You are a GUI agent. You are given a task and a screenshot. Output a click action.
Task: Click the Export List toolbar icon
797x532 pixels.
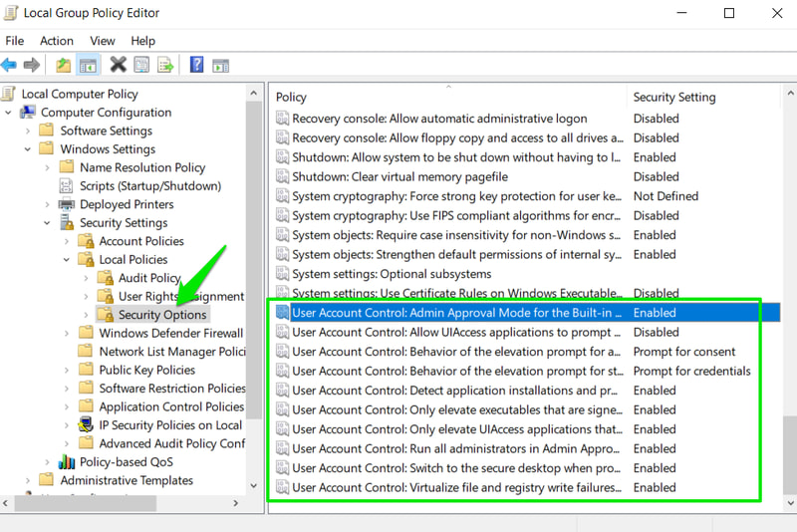point(165,65)
